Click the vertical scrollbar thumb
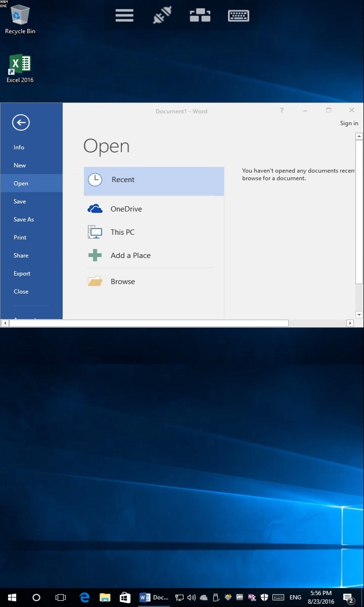364x607 pixels. (359, 212)
